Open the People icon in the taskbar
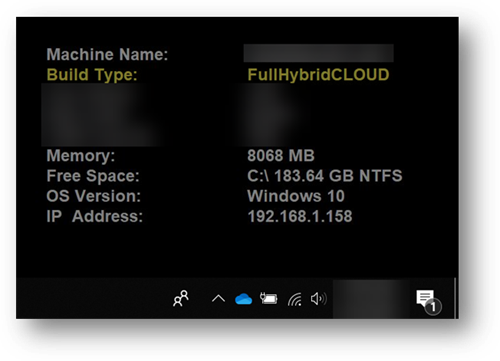The height and width of the screenshot is (361, 500). point(181,298)
